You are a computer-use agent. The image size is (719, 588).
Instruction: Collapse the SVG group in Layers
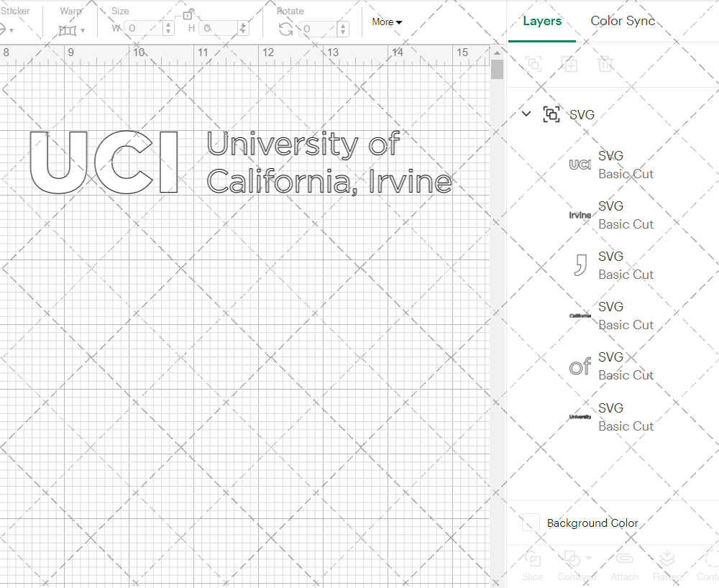(x=526, y=114)
